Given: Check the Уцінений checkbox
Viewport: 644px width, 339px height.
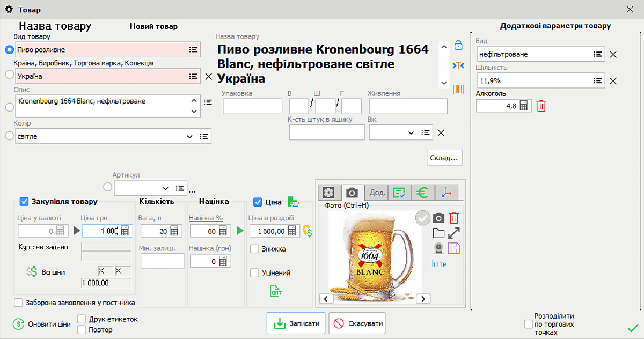Looking at the screenshot, I should [255, 273].
